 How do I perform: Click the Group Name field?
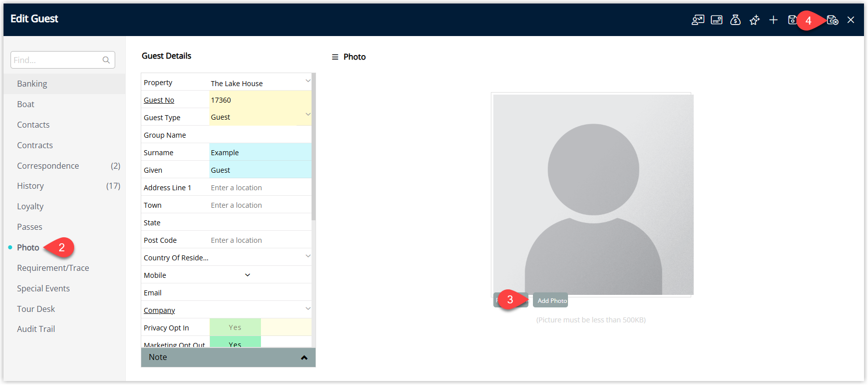point(260,135)
